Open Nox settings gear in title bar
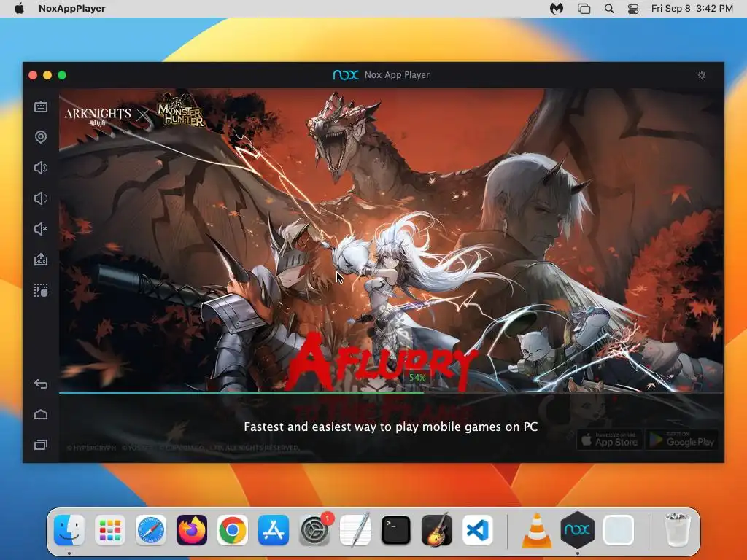The height and width of the screenshot is (560, 747). click(702, 75)
